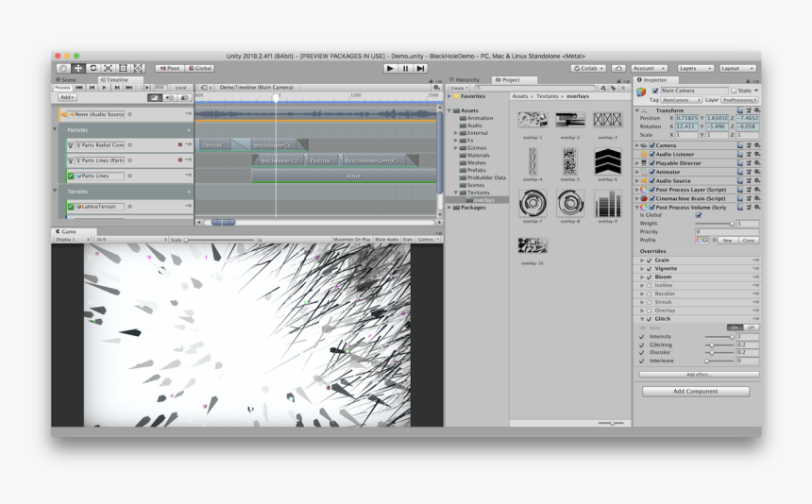Click the Clone profile button
The width and height of the screenshot is (812, 504).
tap(749, 240)
